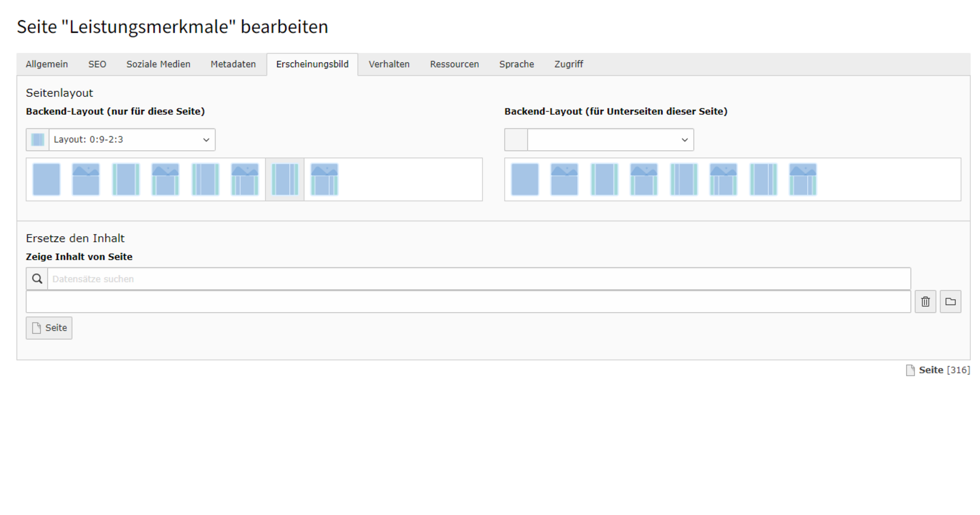Pick the last layout icon for subpages

click(803, 180)
